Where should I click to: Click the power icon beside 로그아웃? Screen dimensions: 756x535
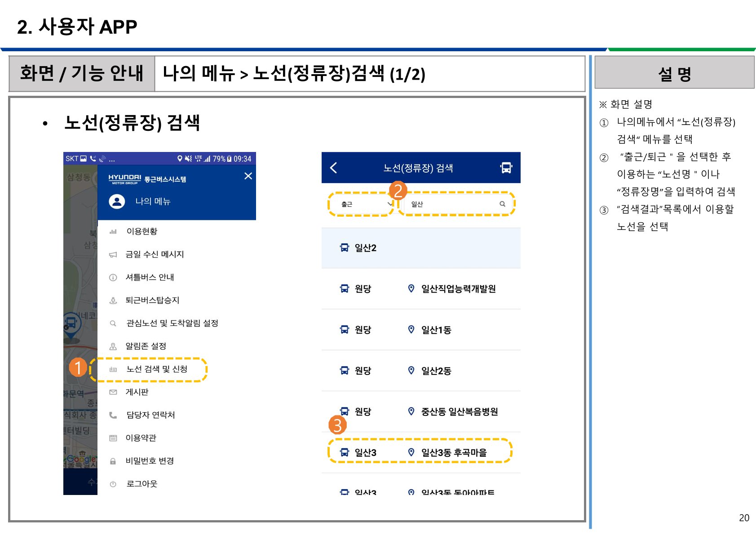113,484
